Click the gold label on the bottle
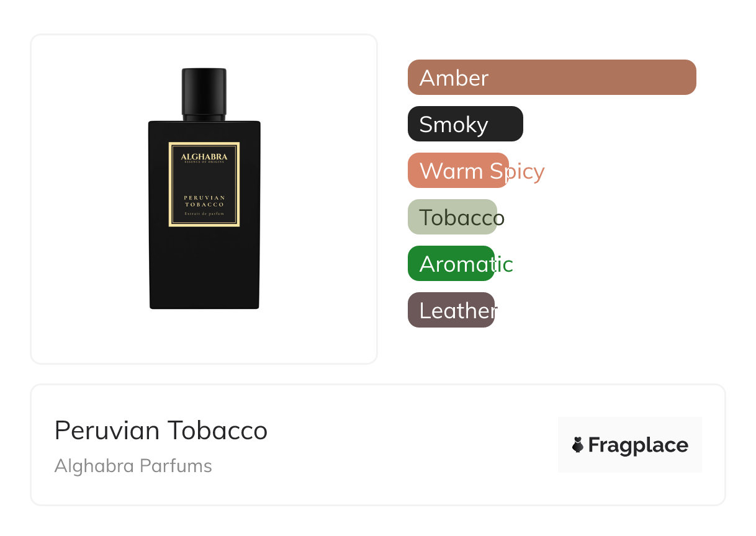Image resolution: width=756 pixels, height=536 pixels. [204, 184]
